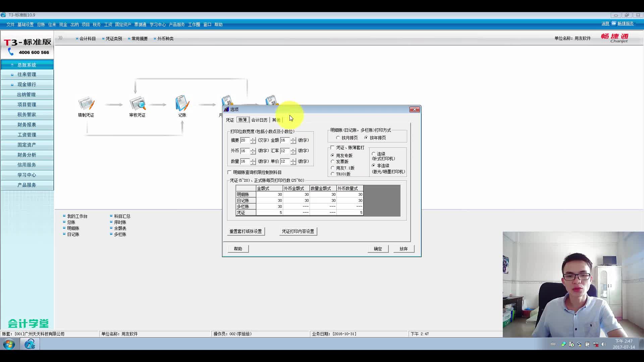This screenshot has width=644, height=362.
Task: Select 按月排页 radio option
Action: pos(338,138)
